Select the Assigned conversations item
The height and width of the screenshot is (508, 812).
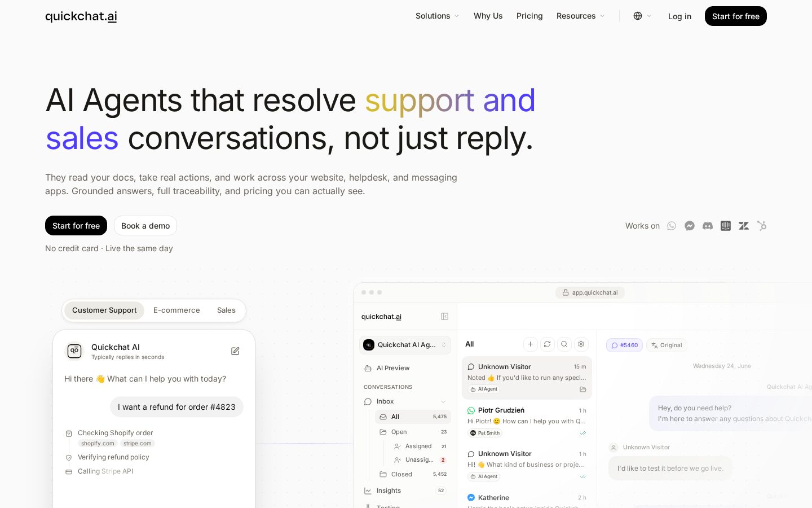(x=420, y=446)
